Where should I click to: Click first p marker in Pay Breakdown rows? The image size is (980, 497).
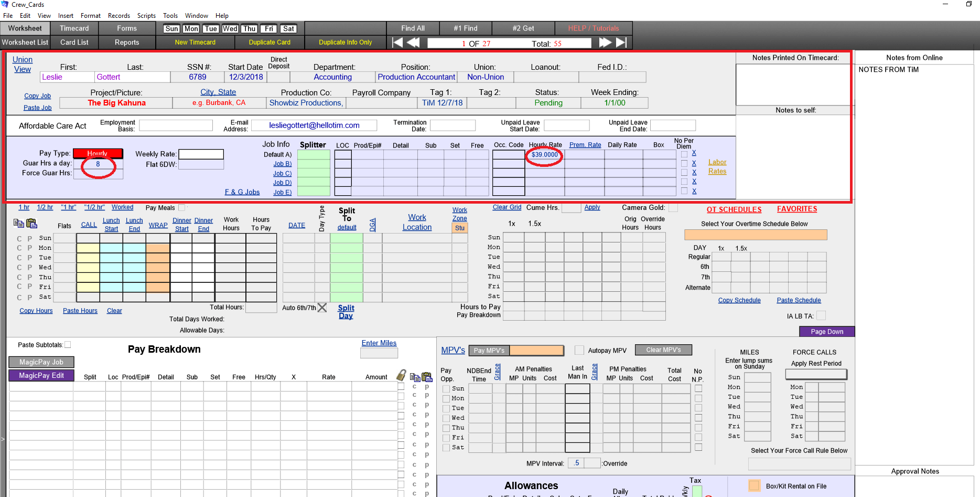[427, 387]
